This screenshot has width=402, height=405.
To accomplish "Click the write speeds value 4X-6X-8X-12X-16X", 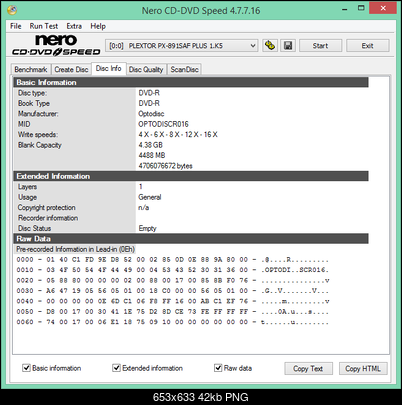I will coord(178,135).
